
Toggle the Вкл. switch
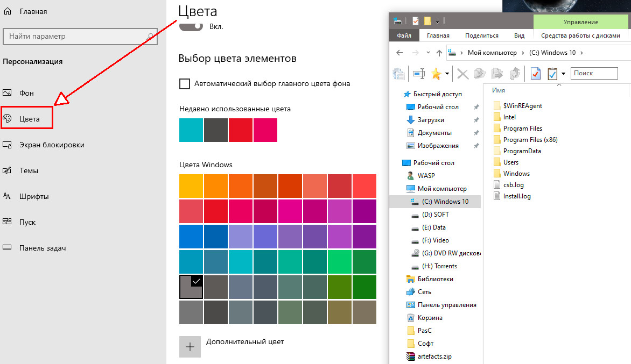[191, 26]
